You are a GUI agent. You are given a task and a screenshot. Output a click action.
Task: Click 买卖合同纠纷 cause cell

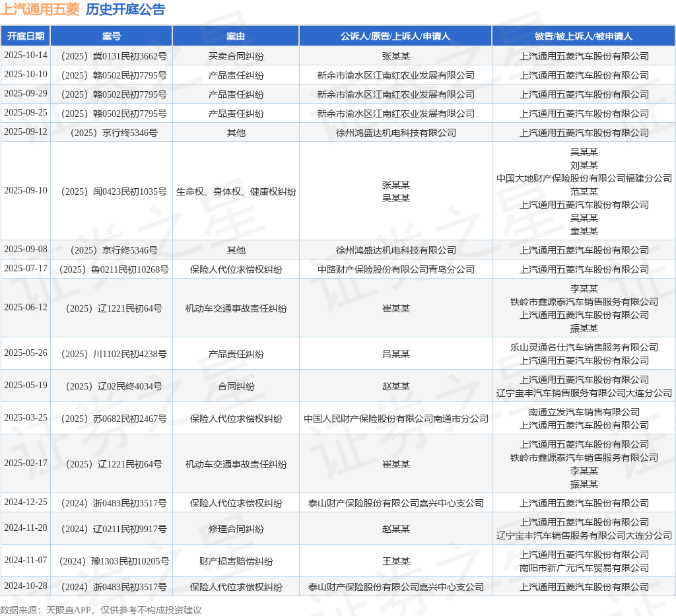236,57
